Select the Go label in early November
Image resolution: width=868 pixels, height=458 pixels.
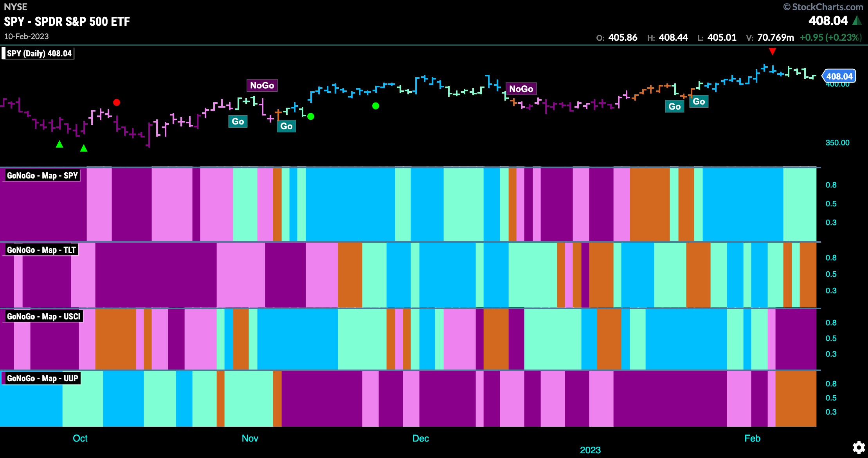click(x=286, y=126)
